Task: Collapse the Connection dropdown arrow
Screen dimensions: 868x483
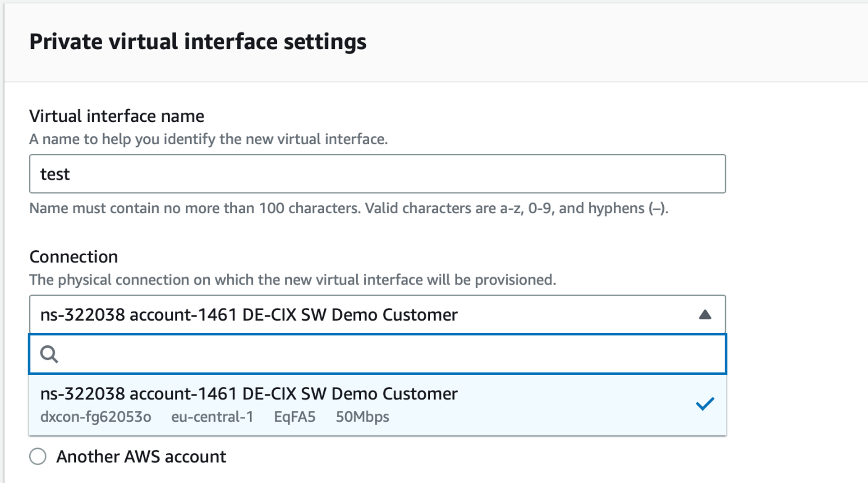Action: point(705,315)
